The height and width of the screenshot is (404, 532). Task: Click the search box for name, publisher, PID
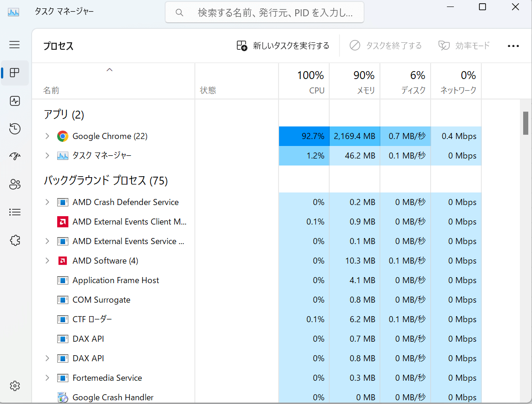click(265, 13)
